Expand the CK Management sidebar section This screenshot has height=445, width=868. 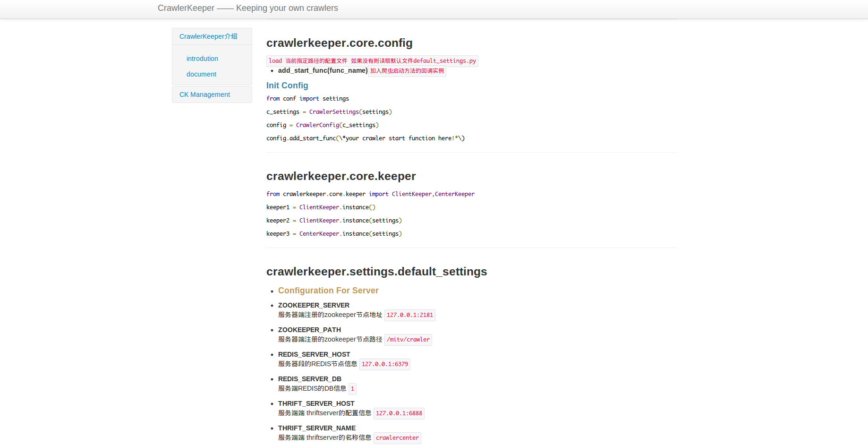coord(204,94)
